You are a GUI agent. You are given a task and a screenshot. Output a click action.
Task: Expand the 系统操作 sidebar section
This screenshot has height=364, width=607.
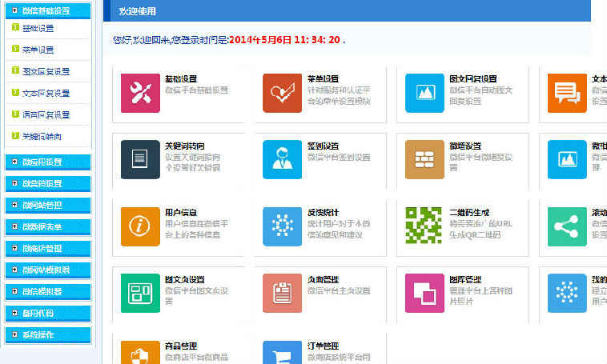coord(48,335)
